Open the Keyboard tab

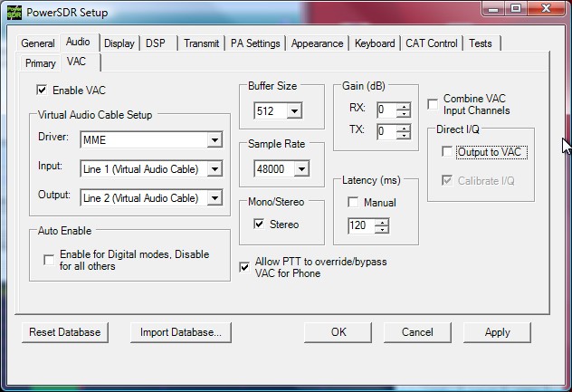[x=375, y=43]
